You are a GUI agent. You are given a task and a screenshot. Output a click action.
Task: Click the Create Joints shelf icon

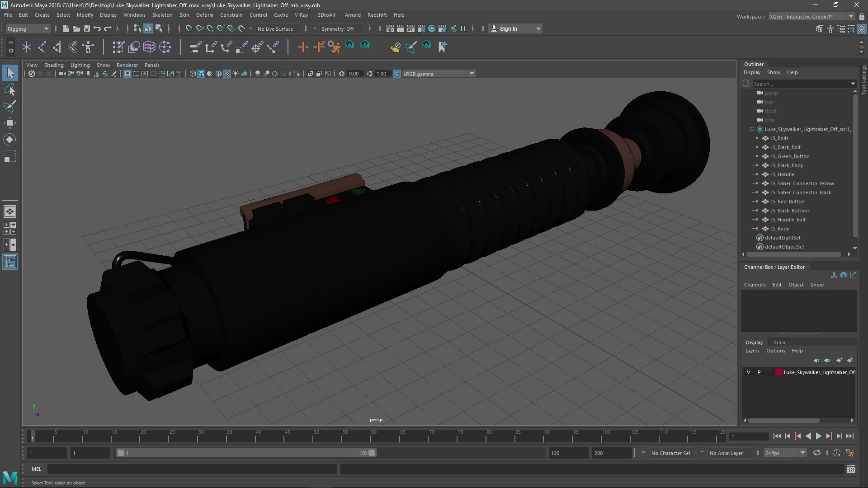42,47
